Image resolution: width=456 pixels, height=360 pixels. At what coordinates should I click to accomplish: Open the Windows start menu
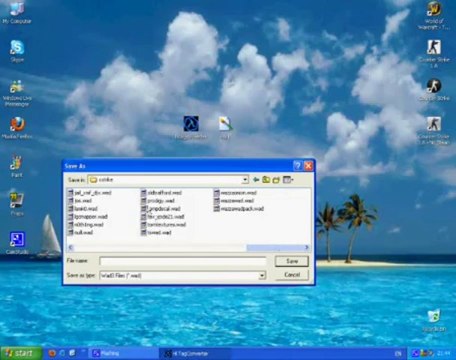(21, 353)
